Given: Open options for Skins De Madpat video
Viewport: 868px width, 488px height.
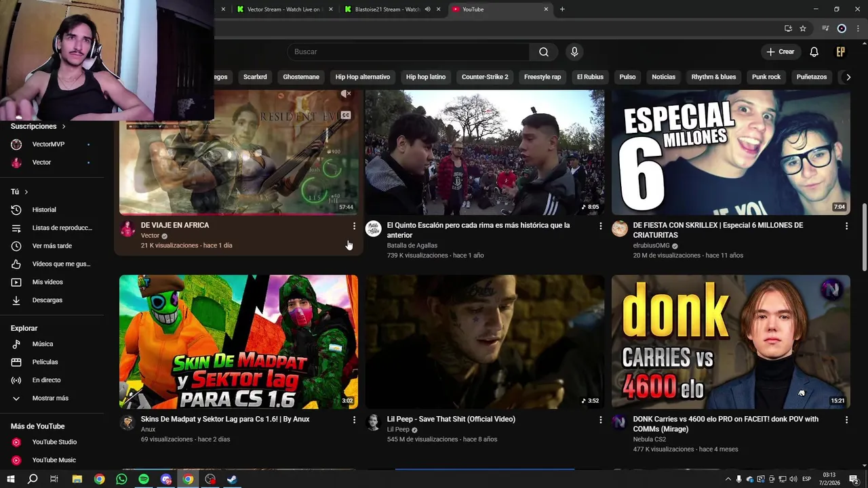Looking at the screenshot, I should click(x=354, y=420).
